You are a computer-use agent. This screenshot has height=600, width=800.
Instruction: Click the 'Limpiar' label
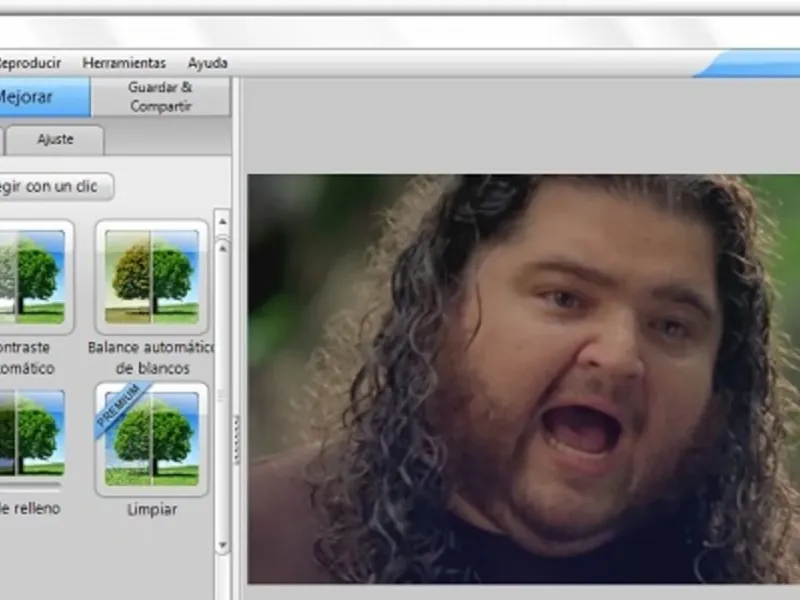click(x=152, y=509)
